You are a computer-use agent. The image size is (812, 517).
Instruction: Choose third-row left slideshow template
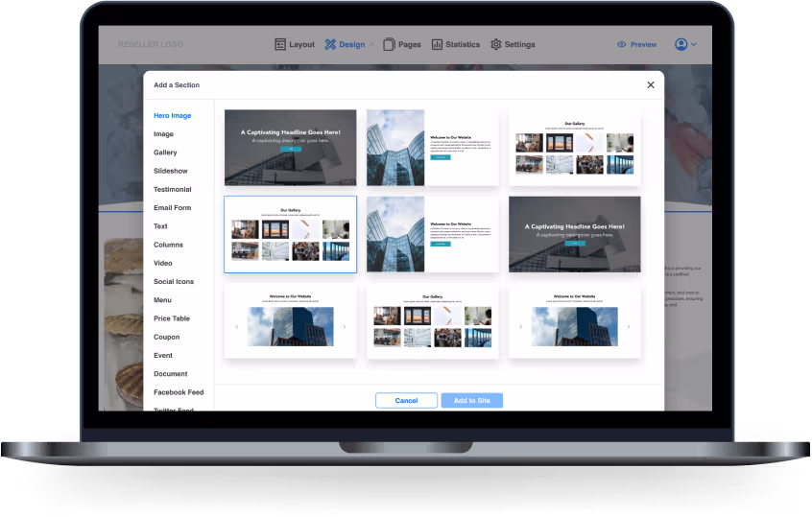tap(291, 321)
